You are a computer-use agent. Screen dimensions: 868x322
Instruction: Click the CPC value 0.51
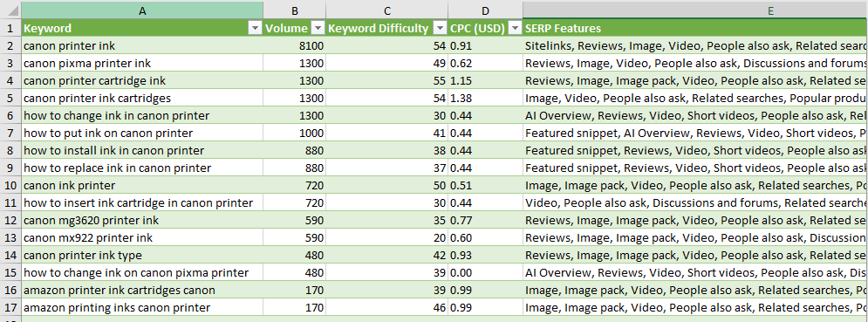pos(486,186)
